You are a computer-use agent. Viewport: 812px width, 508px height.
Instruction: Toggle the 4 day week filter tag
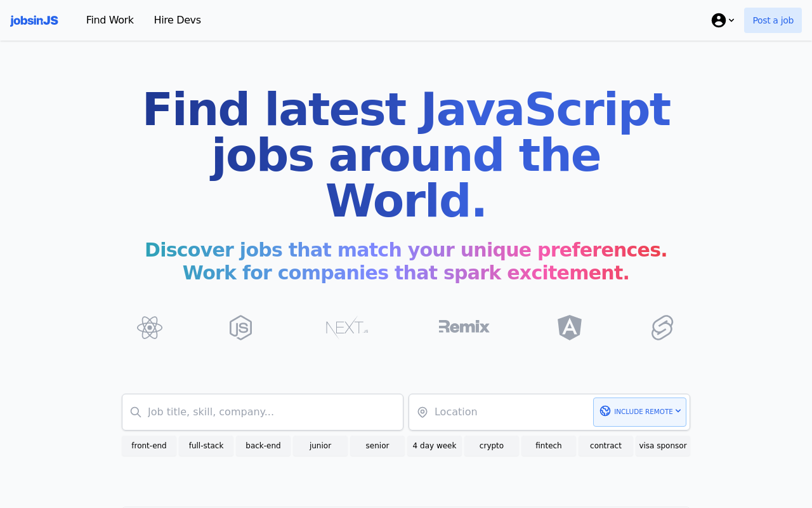coord(435,446)
